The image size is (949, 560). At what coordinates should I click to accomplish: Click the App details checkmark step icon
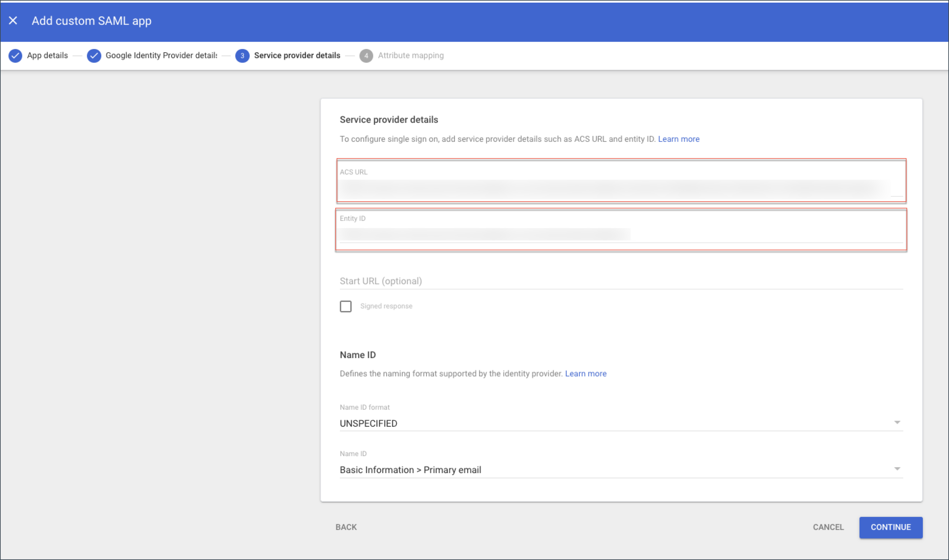pyautogui.click(x=15, y=56)
